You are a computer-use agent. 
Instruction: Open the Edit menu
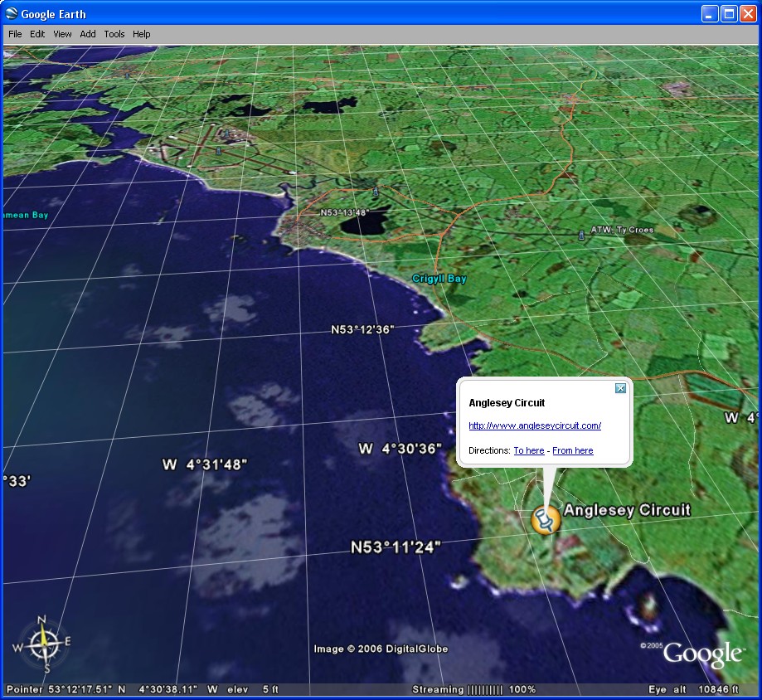click(37, 34)
